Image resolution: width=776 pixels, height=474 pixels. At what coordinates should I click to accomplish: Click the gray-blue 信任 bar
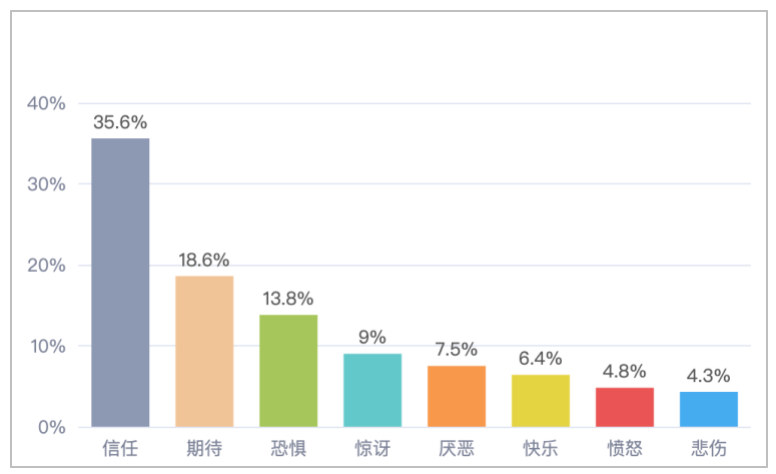point(120,282)
